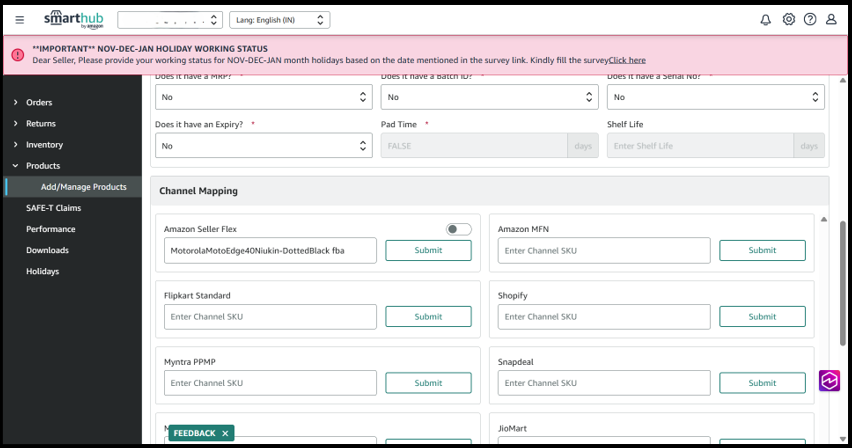Toggle the Amazon Seller Flex switch
Viewport: 852px width, 448px height.
(458, 229)
